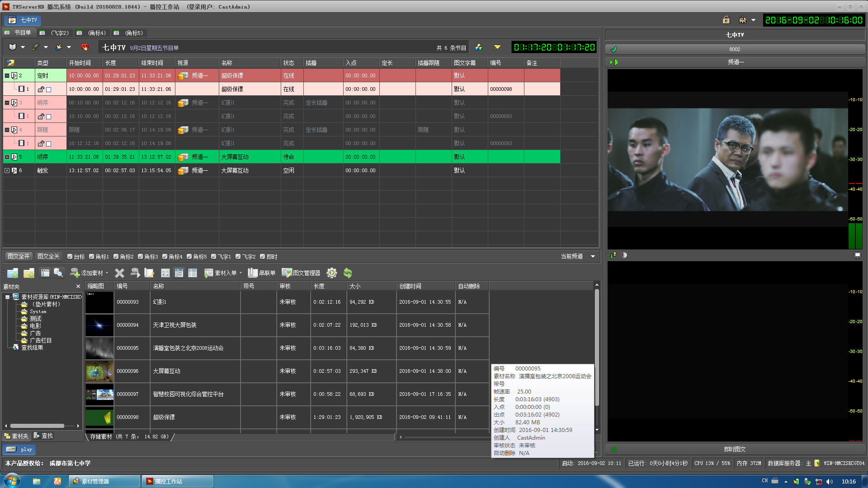Click the delete material X icon
The width and height of the screenshot is (868, 488).
pyautogui.click(x=119, y=273)
